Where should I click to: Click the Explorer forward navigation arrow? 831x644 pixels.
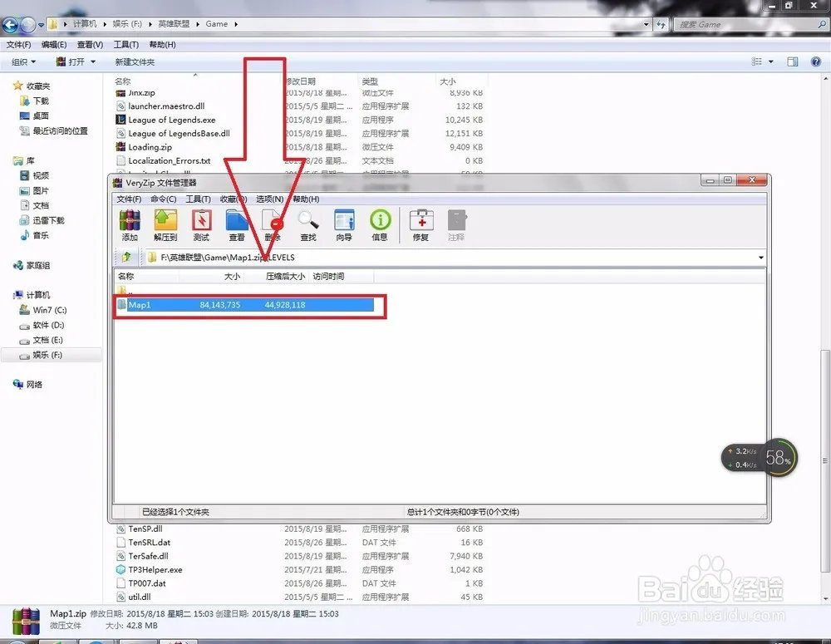28,24
